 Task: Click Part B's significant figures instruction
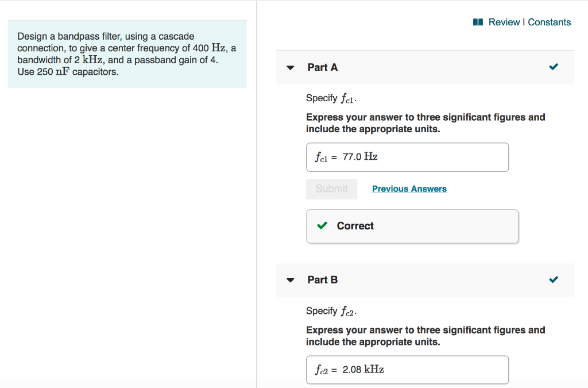pos(425,336)
